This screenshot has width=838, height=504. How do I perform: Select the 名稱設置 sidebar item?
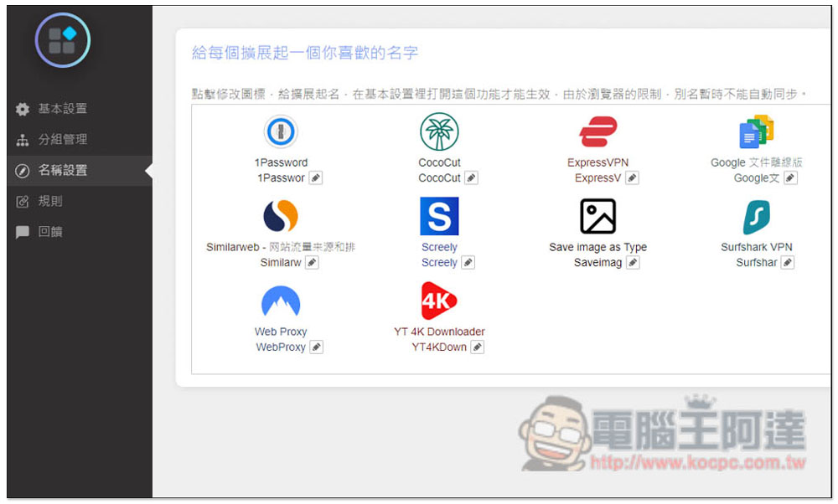pyautogui.click(x=80, y=171)
